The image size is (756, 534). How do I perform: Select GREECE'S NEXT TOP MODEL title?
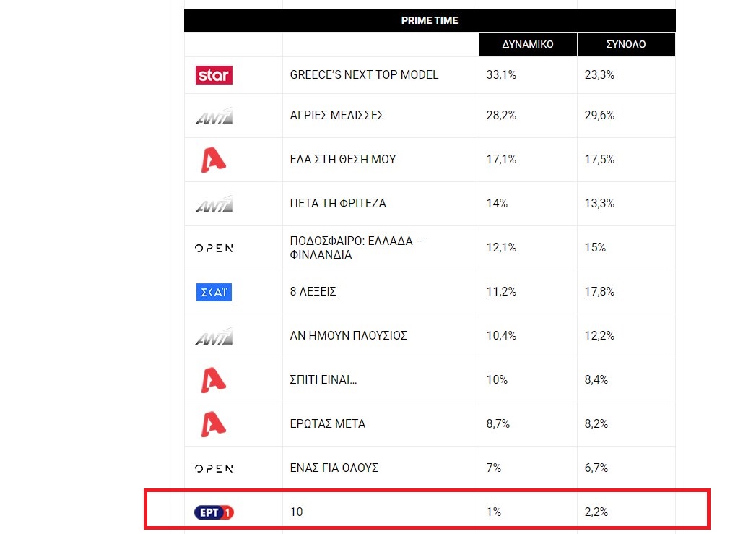pyautogui.click(x=364, y=74)
